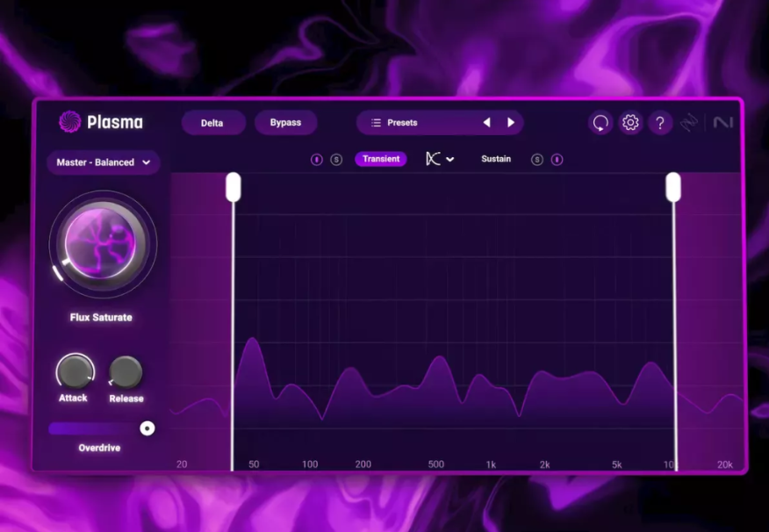
Task: Load the next preset with right arrow
Action: [x=511, y=123]
